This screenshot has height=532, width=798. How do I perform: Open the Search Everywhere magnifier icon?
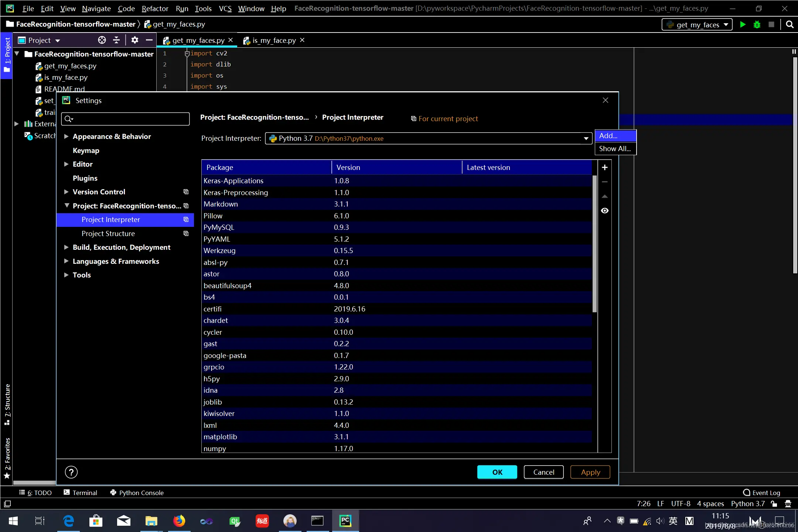790,24
